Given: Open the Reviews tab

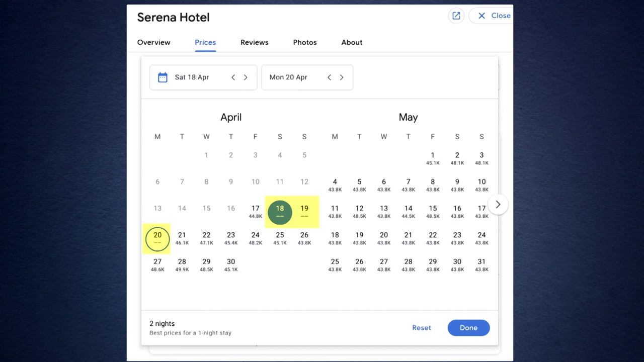Looking at the screenshot, I should [254, 42].
